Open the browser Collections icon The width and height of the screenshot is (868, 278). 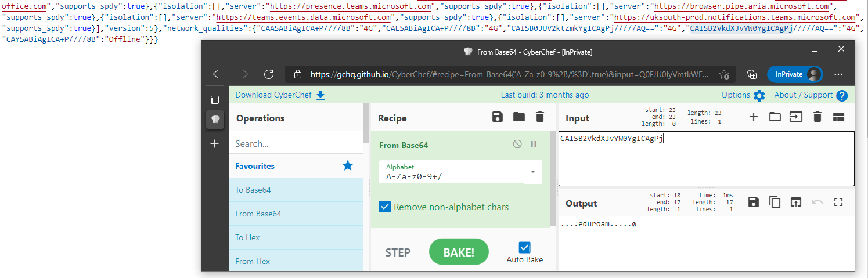click(x=752, y=74)
